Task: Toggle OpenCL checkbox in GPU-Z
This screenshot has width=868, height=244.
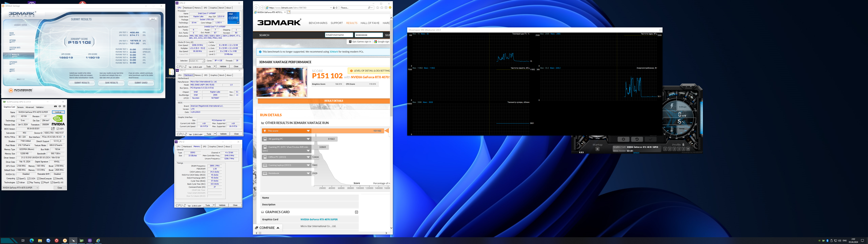Action: (x=18, y=179)
